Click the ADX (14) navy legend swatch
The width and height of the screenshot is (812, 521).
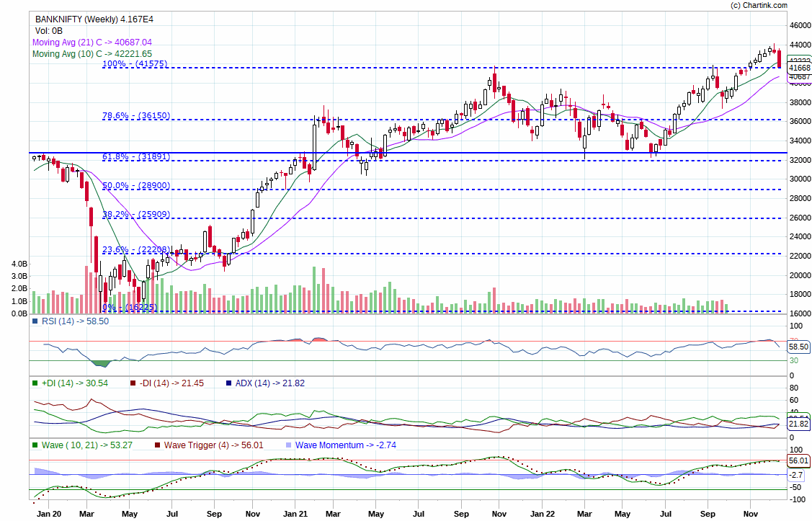pos(229,383)
